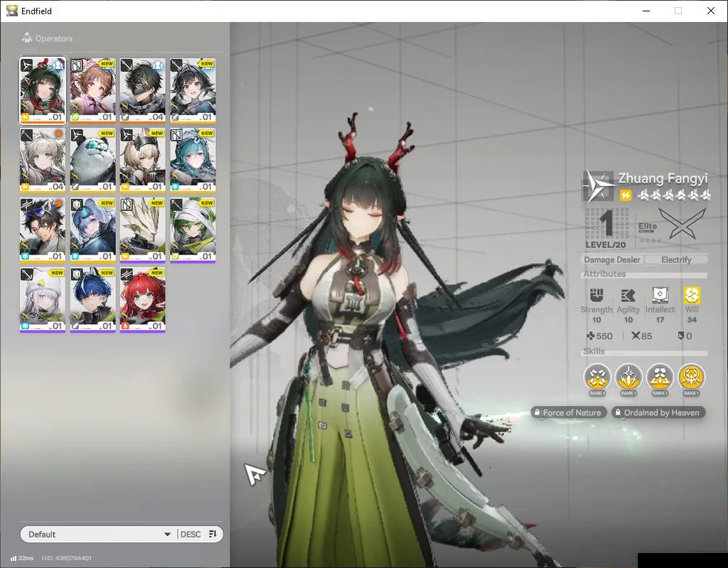Open the third skill icon
This screenshot has width=728, height=568.
(x=660, y=377)
